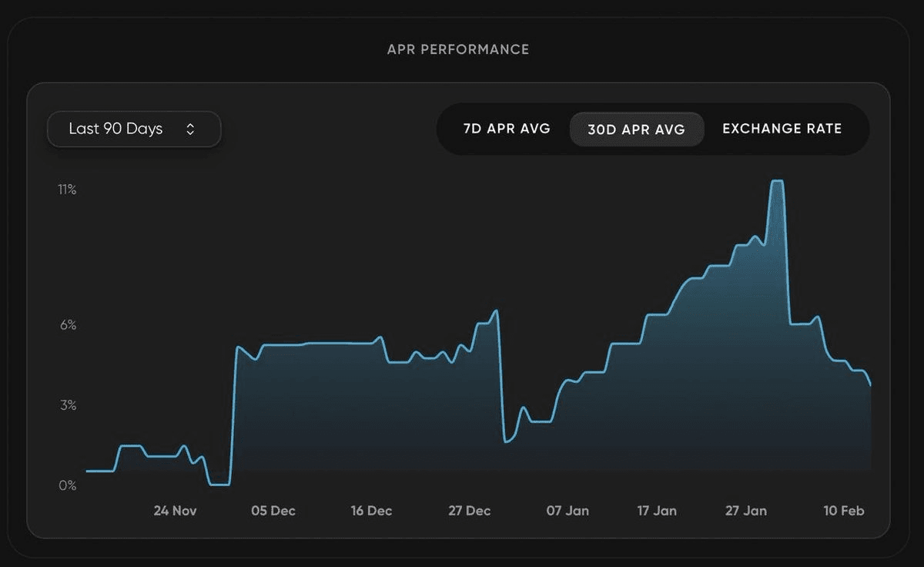Select the 24 Nov date marker
924x567 pixels.
click(x=175, y=511)
